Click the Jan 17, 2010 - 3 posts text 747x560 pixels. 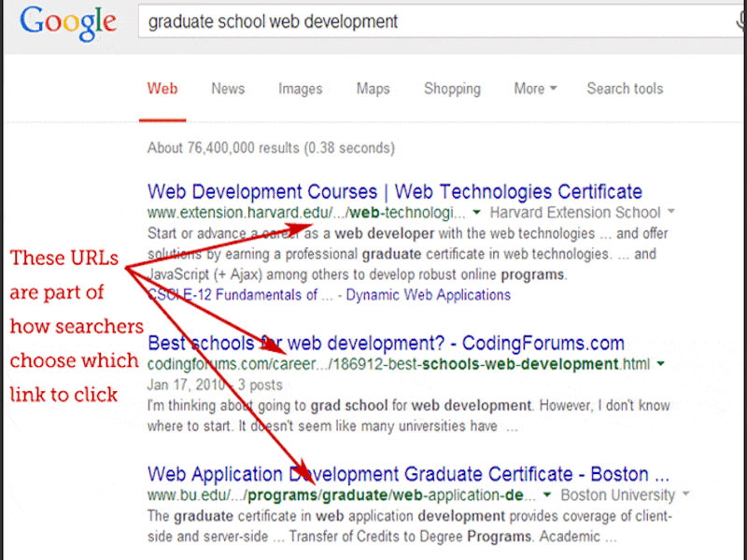coord(215,385)
